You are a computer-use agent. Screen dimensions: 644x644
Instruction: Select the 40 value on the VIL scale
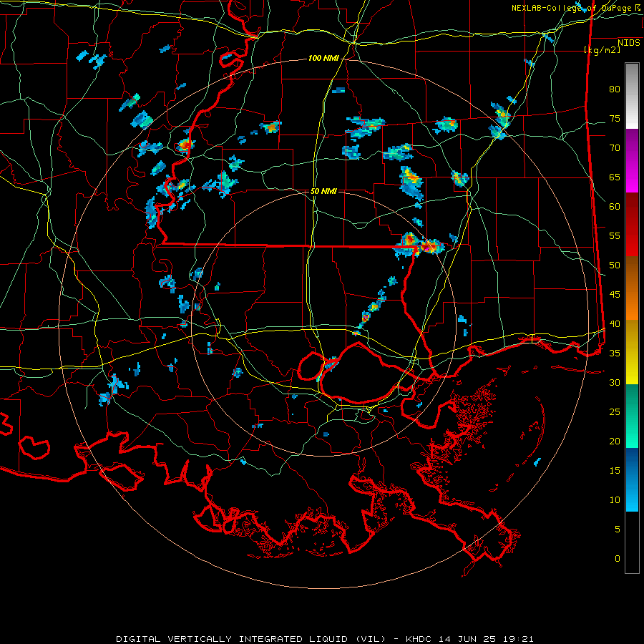point(615,323)
